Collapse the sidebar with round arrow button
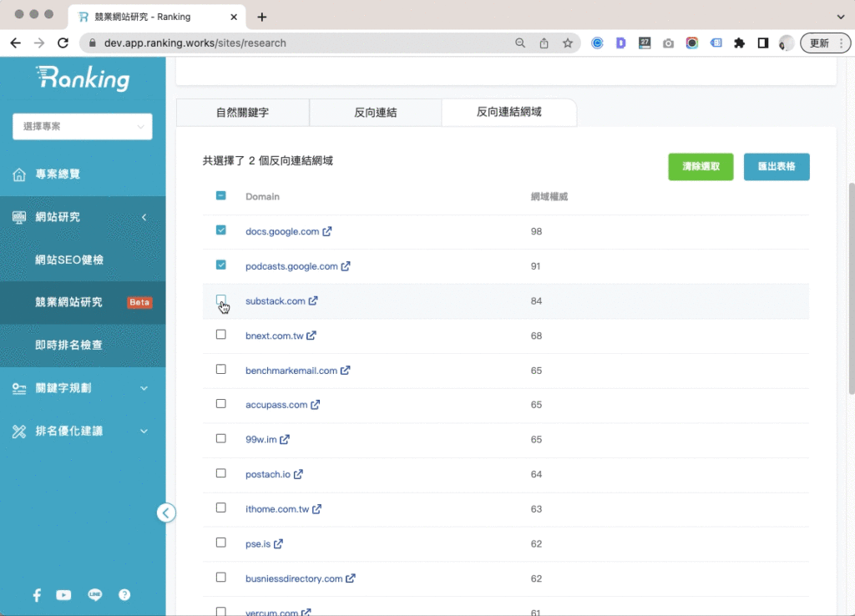 point(166,512)
